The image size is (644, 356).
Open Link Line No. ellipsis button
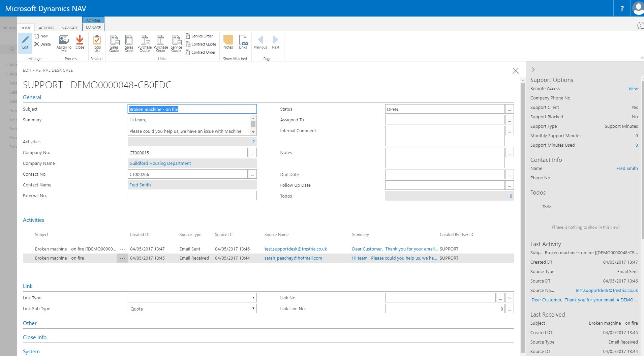coord(510,309)
